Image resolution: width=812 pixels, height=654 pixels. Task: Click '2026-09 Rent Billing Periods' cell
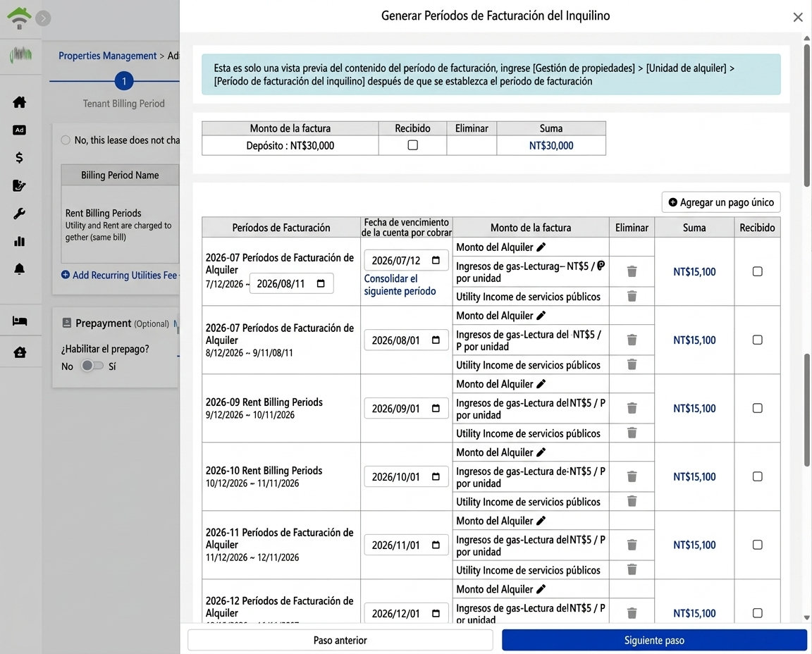click(281, 408)
